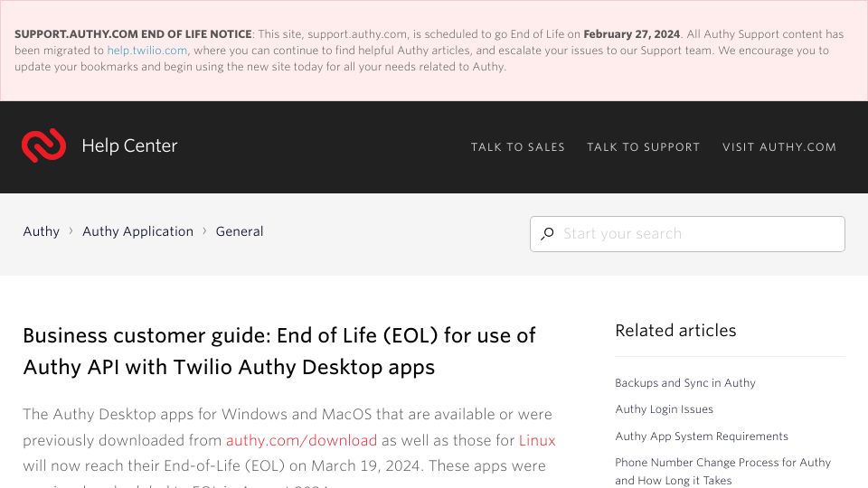Click the 'Related articles' heading
Image resolution: width=868 pixels, height=488 pixels.
click(x=675, y=331)
